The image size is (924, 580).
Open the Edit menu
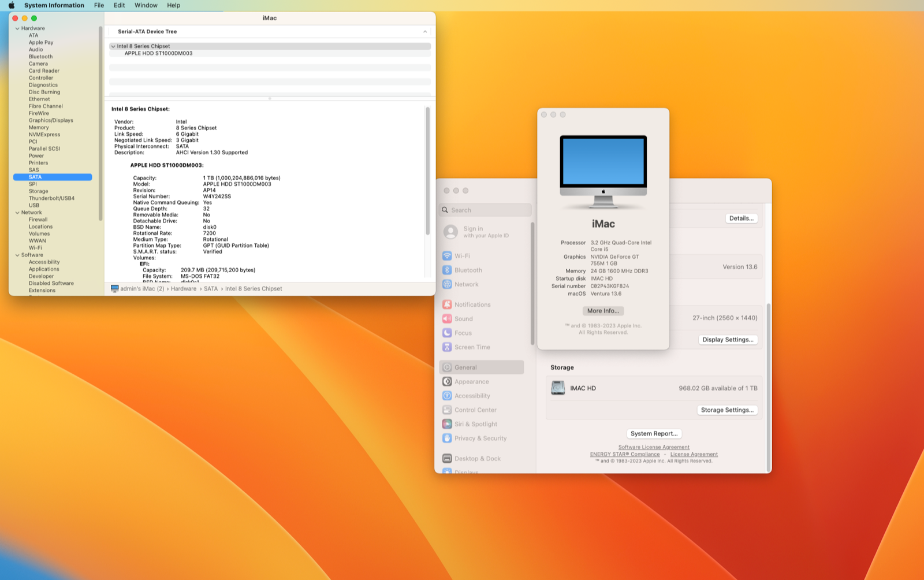[120, 5]
